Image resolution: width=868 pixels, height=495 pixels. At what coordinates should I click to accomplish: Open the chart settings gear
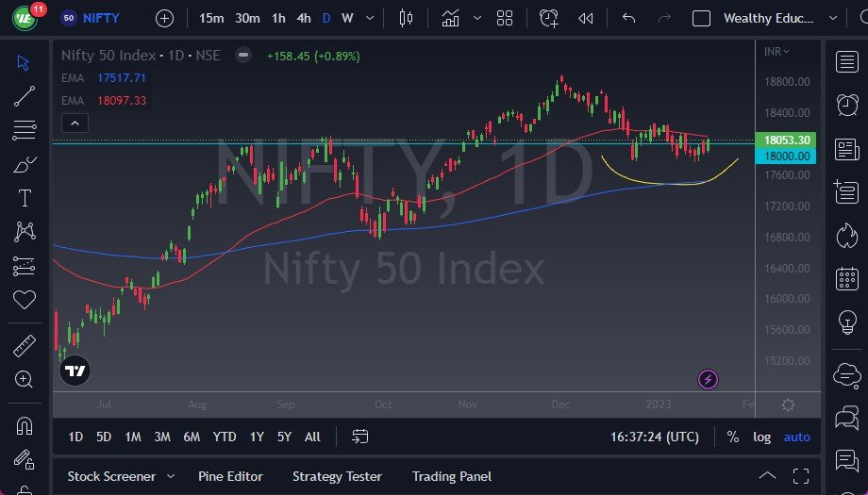(789, 404)
